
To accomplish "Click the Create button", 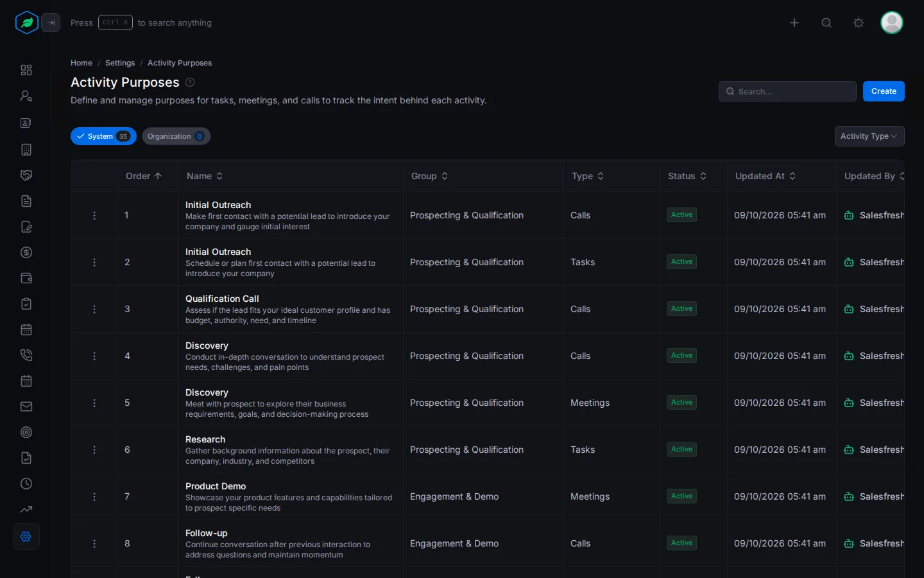I will tap(884, 91).
